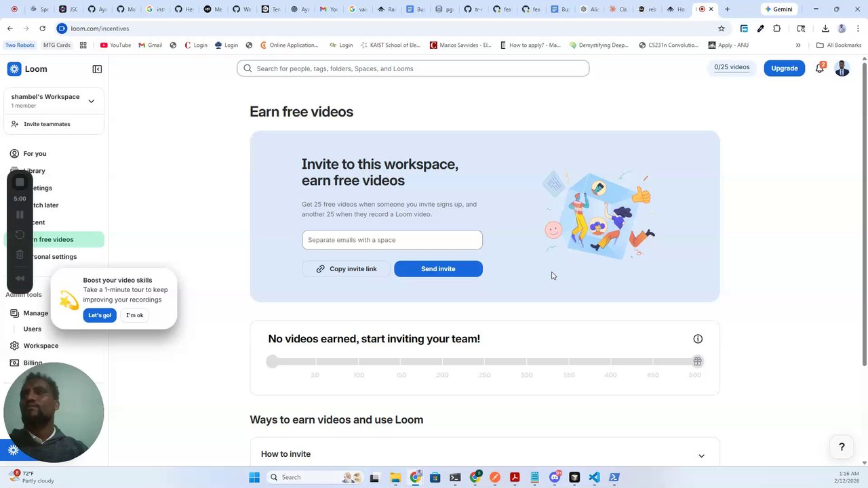This screenshot has height=488, width=868.
Task: Open the All Bookmarks folder
Action: coord(839,45)
